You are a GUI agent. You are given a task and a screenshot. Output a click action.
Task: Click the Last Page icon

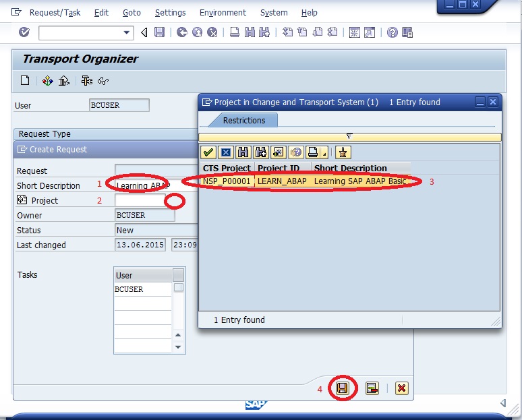click(x=332, y=32)
